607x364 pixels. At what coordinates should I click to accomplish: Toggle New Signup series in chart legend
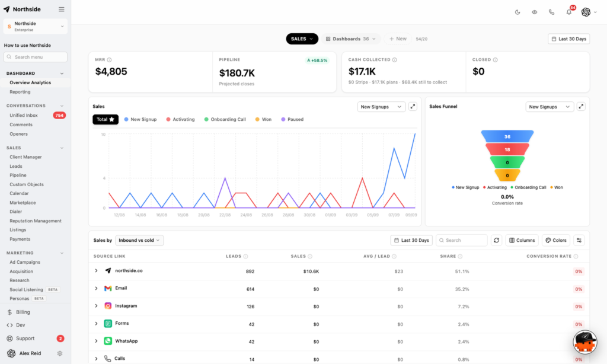tap(140, 119)
